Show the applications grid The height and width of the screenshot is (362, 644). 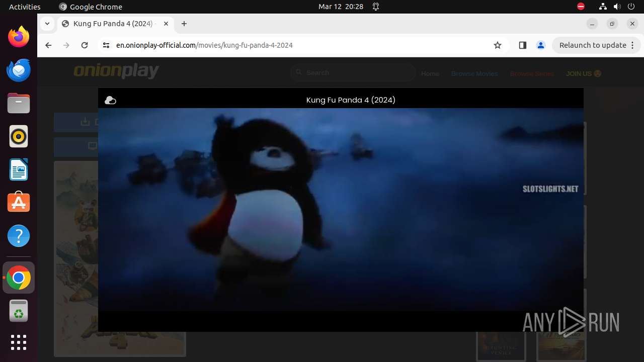(19, 342)
